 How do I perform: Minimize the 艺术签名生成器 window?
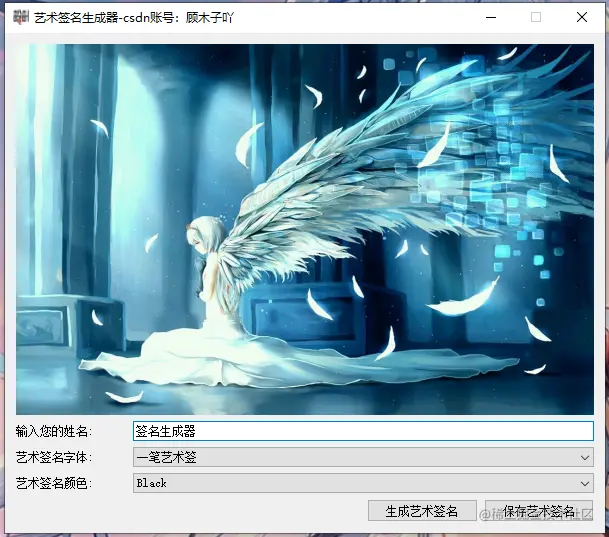(491, 17)
